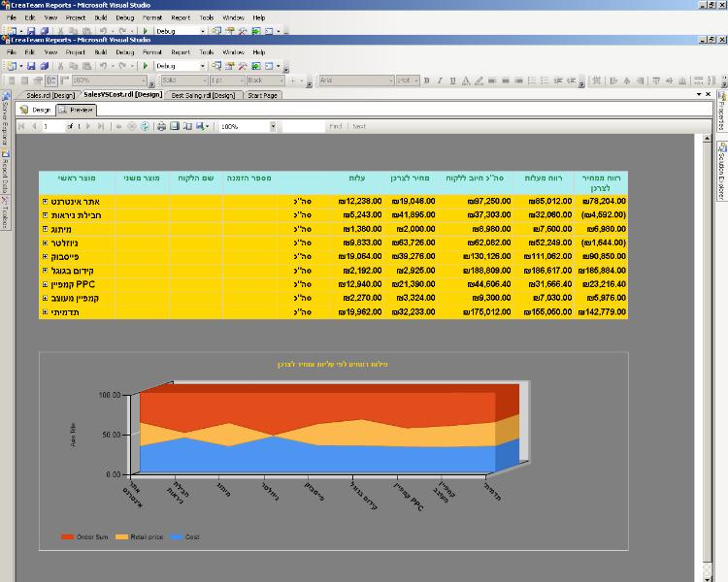The width and height of the screenshot is (728, 582).
Task: Click the New Project icon in front toolbar
Action: 12,66
